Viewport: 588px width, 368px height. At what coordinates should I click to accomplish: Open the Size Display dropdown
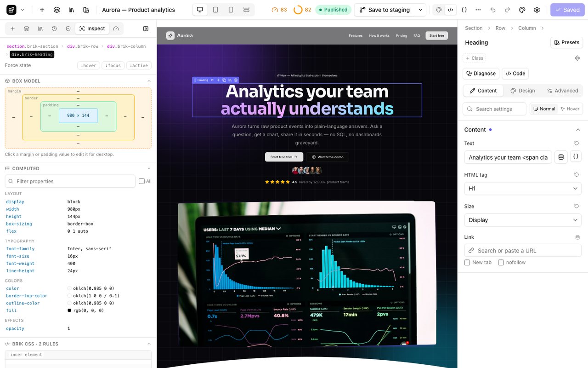pyautogui.click(x=523, y=220)
